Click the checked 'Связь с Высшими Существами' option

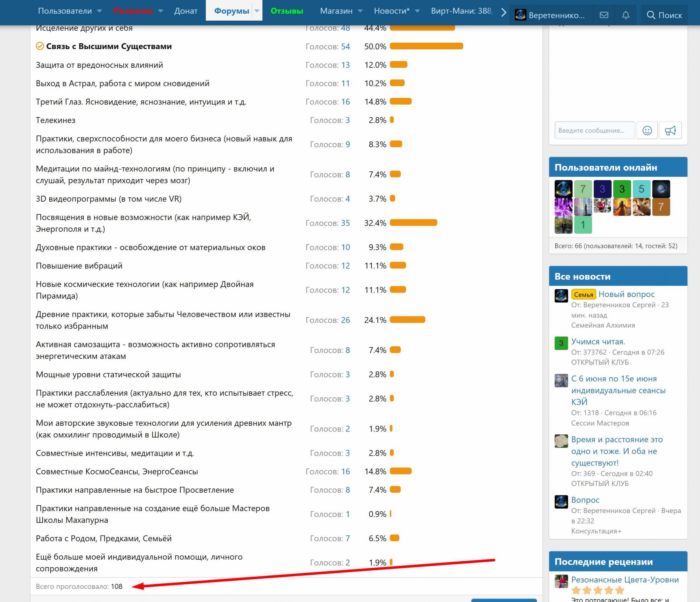108,46
